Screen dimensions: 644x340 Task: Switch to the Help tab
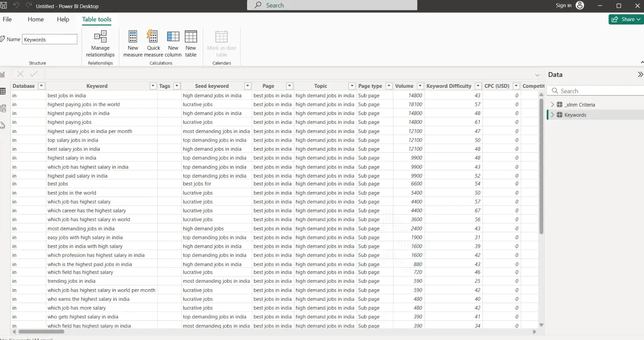tap(63, 19)
